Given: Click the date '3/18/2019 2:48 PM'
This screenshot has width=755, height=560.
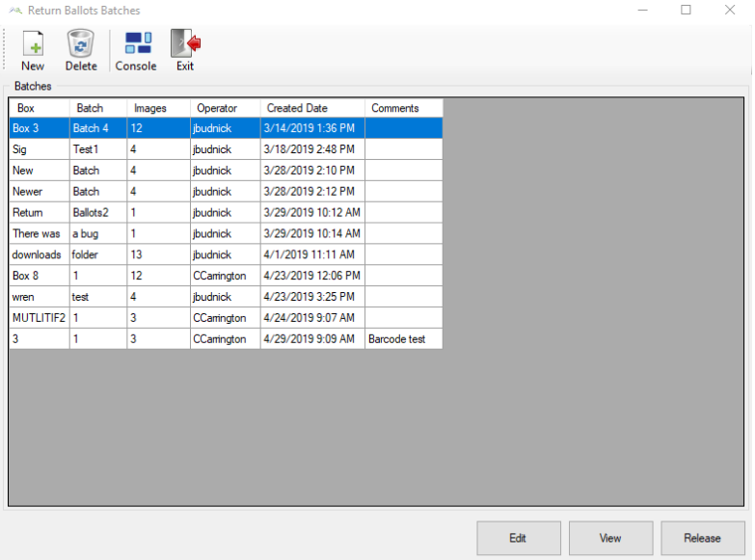Looking at the screenshot, I should point(312,149).
